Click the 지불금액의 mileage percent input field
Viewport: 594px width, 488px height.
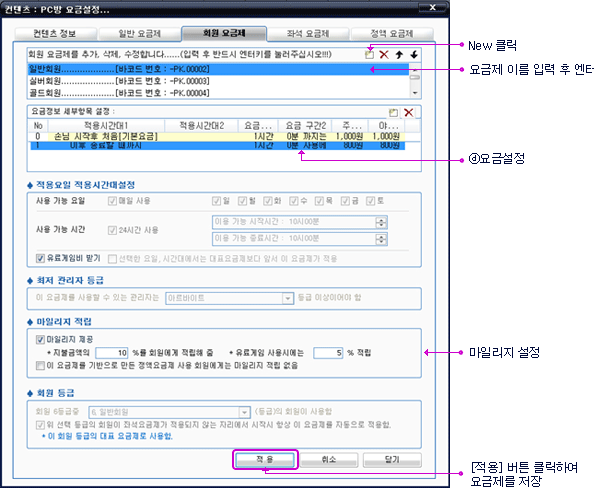(x=112, y=353)
